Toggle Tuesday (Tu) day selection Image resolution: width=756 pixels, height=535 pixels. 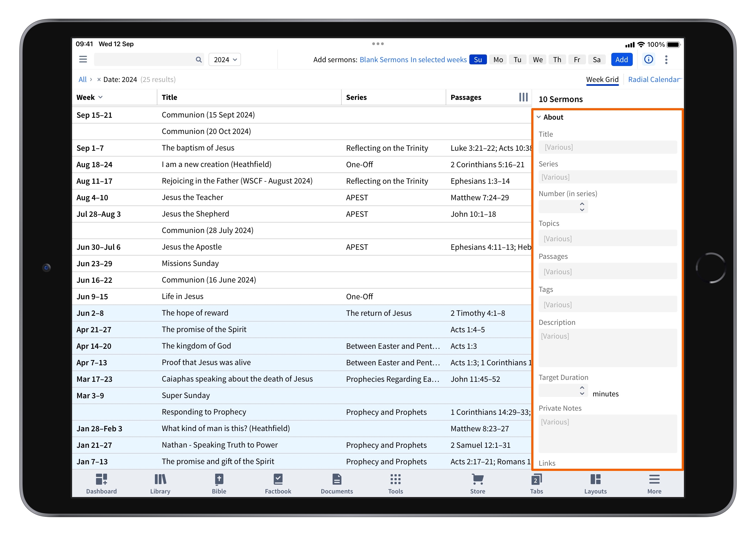517,60
